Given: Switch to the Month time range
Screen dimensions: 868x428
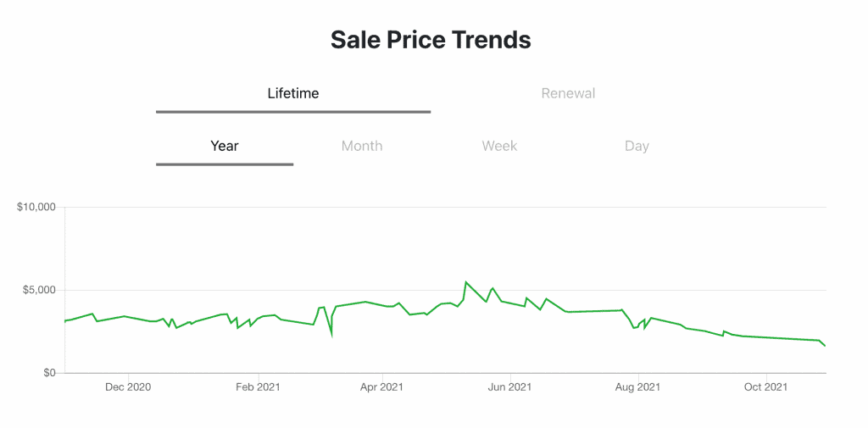Looking at the screenshot, I should (362, 146).
